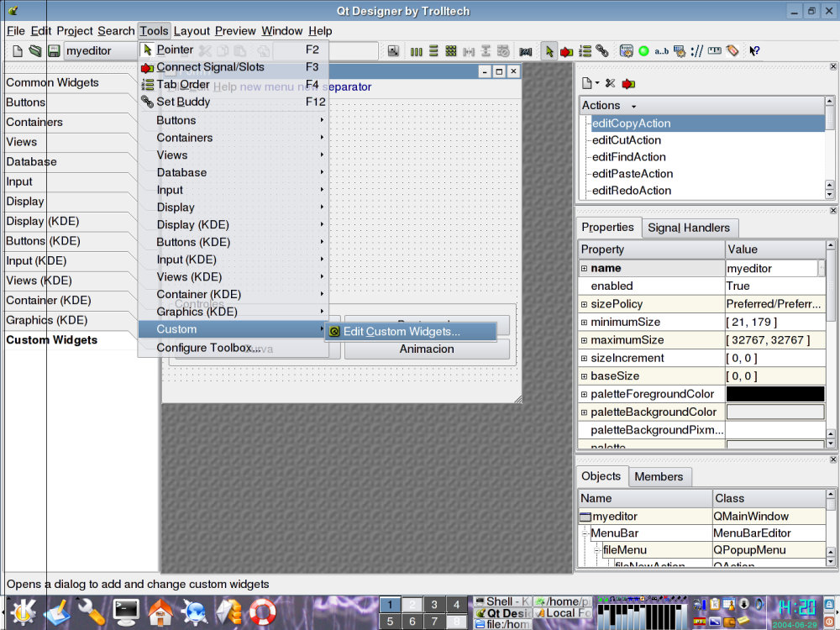Open the File menu
This screenshot has width=840, height=630.
click(x=15, y=31)
